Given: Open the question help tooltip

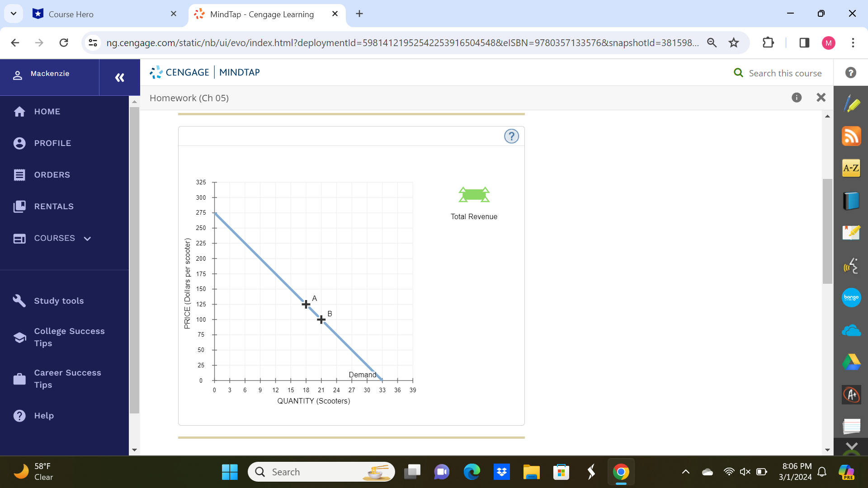Looking at the screenshot, I should (511, 136).
